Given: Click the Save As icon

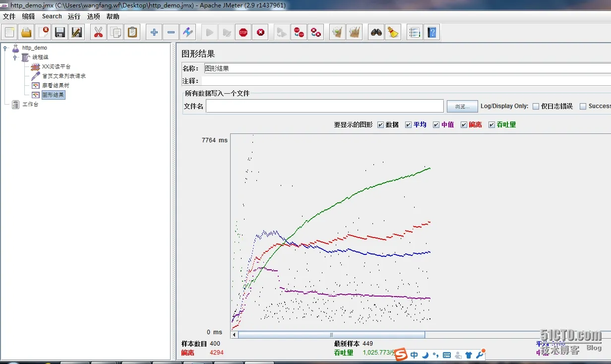Looking at the screenshot, I should coord(77,32).
